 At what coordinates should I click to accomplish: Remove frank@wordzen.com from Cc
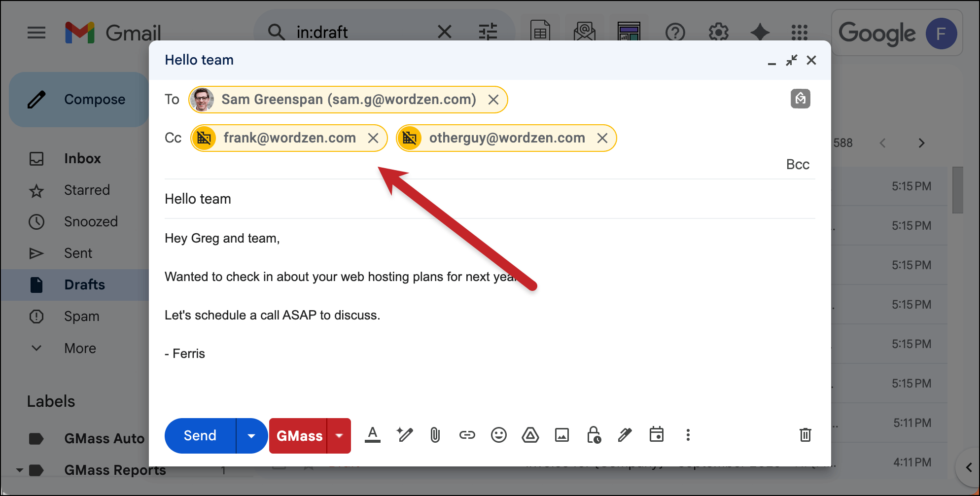pos(373,138)
